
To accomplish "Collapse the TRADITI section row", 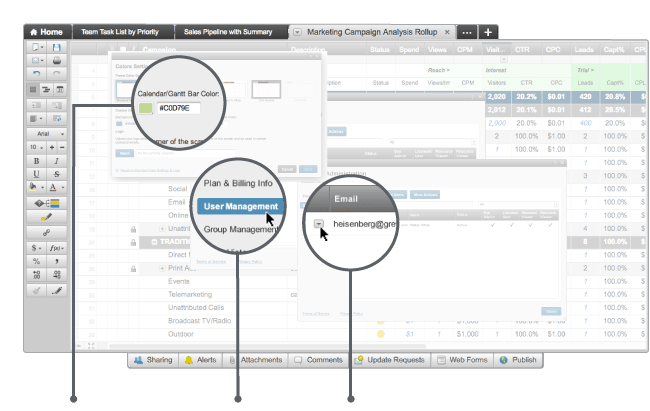I will click(x=154, y=242).
